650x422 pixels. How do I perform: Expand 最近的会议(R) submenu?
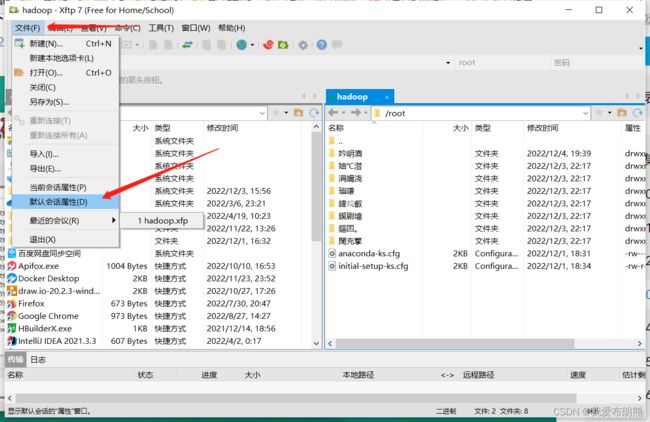(x=66, y=221)
